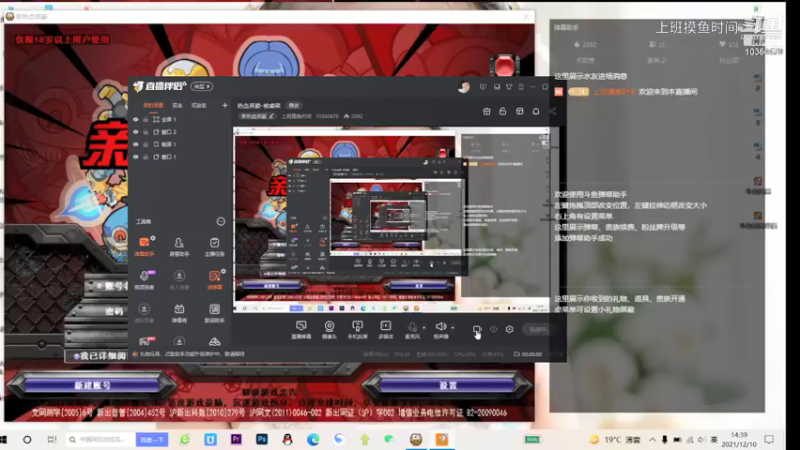
Task: Click the gift box icon above the preview
Action: pyautogui.click(x=487, y=111)
